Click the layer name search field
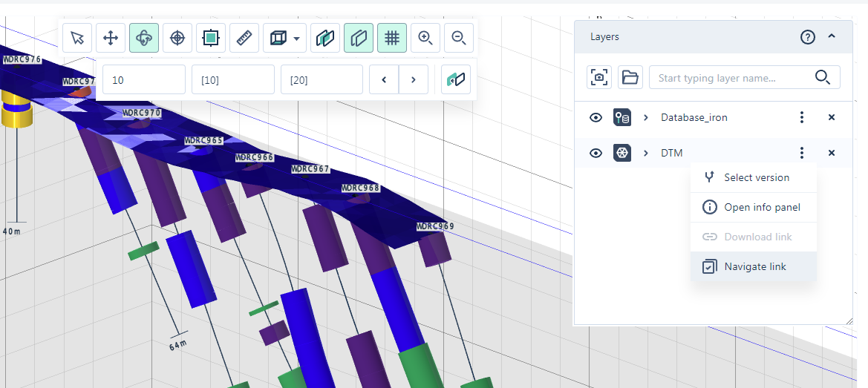Screen dimensions: 868x388 click(731, 78)
